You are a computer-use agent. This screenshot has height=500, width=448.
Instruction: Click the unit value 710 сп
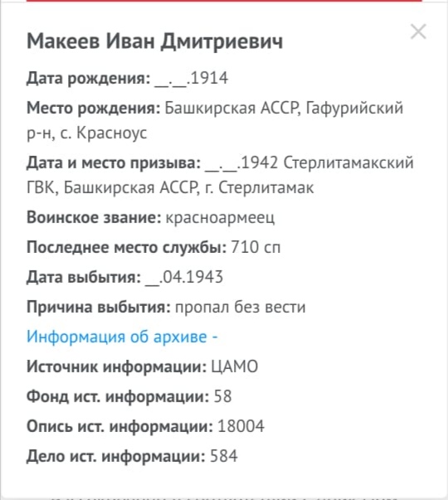[x=256, y=247]
